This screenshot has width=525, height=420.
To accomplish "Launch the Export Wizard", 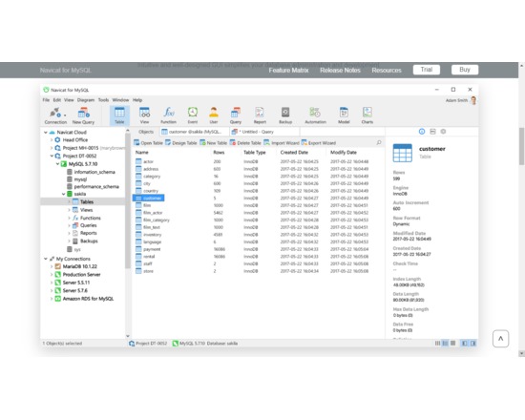I will click(319, 143).
